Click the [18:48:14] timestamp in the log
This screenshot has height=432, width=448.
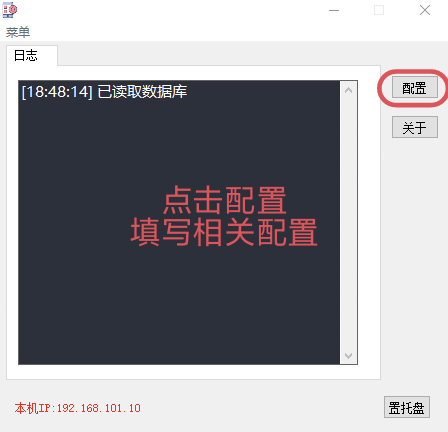tap(57, 92)
